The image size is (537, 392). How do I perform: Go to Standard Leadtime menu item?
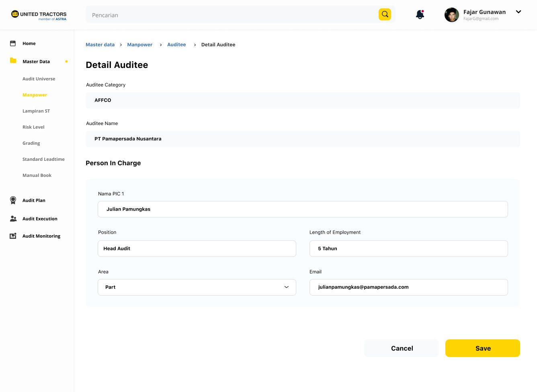point(43,159)
